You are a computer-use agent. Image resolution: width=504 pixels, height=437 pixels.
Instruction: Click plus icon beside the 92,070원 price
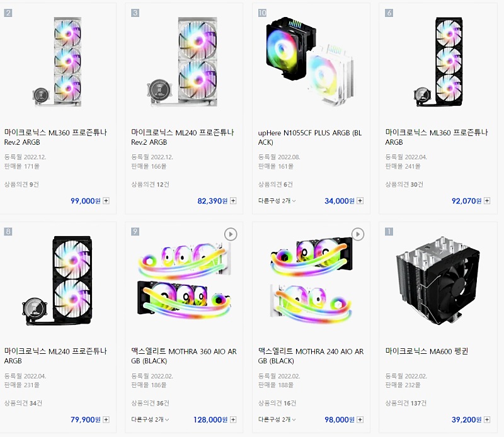pyautogui.click(x=487, y=201)
